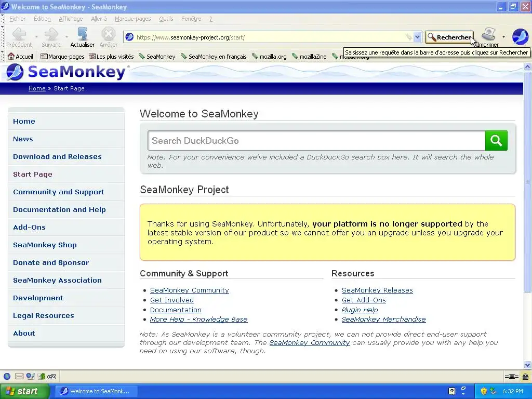Open the Plugin Help link
Screen dimensions: 532x399
(360, 310)
